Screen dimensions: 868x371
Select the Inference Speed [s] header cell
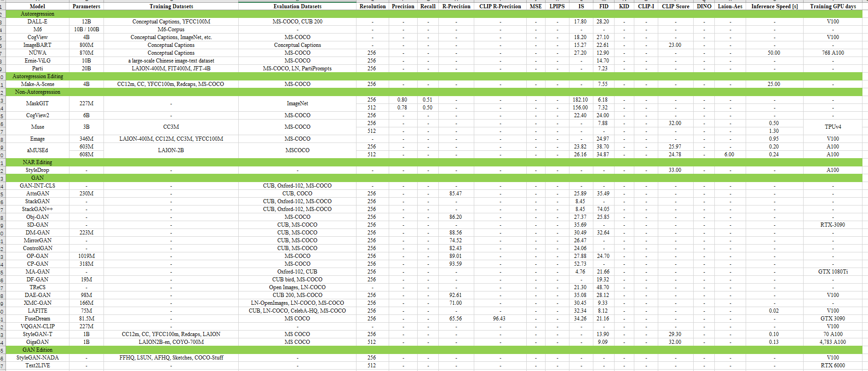775,6
